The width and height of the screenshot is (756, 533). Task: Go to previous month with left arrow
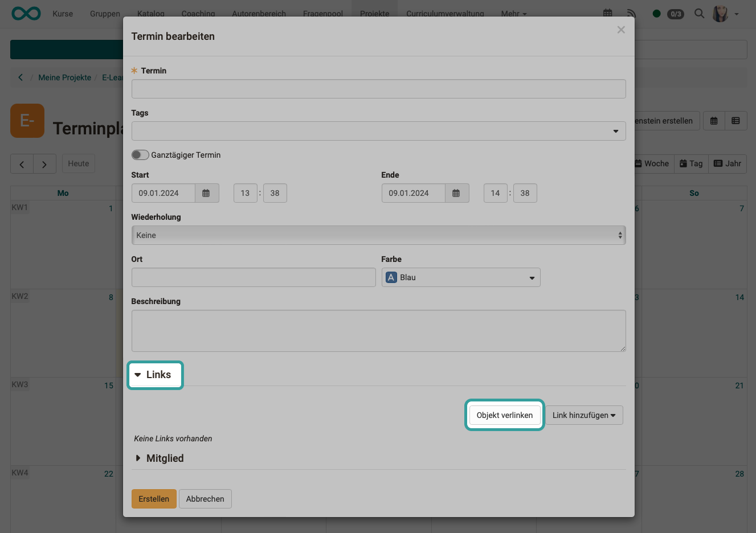tap(22, 164)
